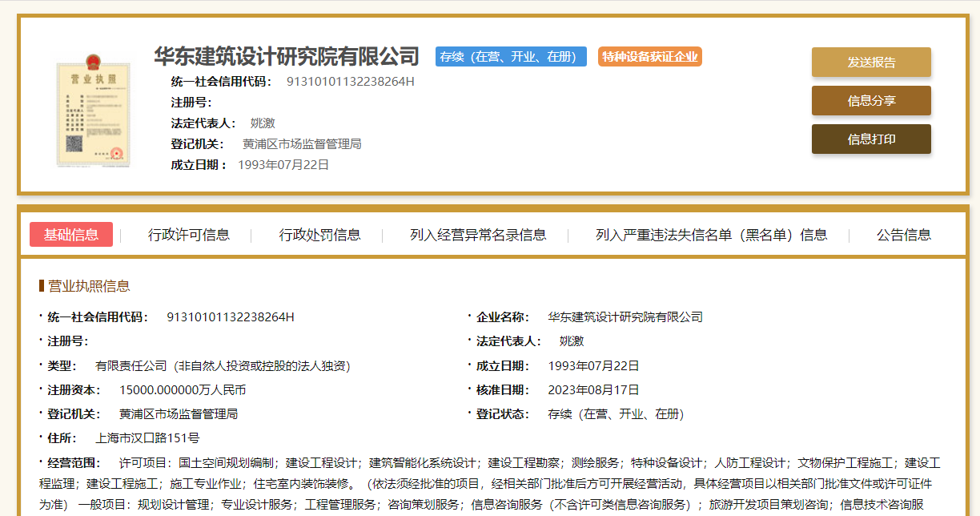Screen dimensions: 980x516
Task: Click the address 上海市汉口路151号
Action: click(147, 438)
